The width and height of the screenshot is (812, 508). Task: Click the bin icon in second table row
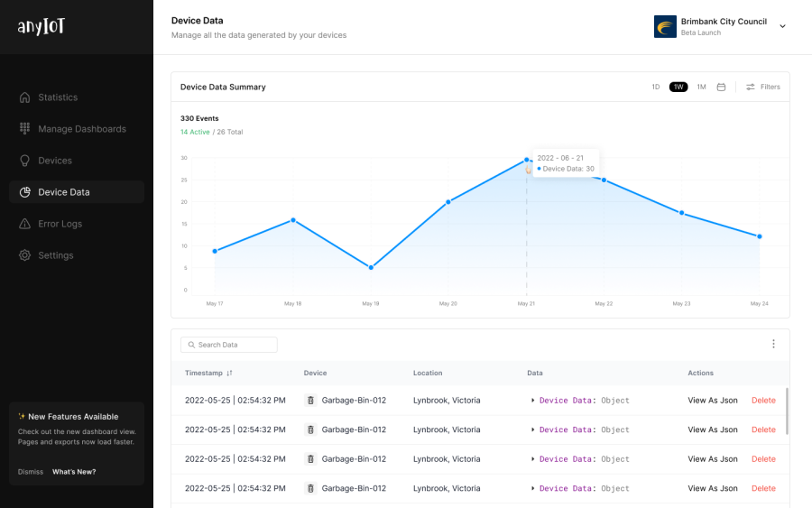click(x=310, y=429)
